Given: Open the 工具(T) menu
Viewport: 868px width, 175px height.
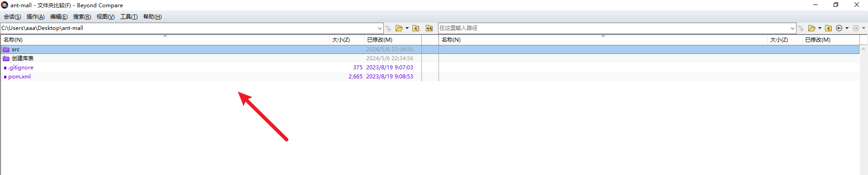Looking at the screenshot, I should [129, 17].
